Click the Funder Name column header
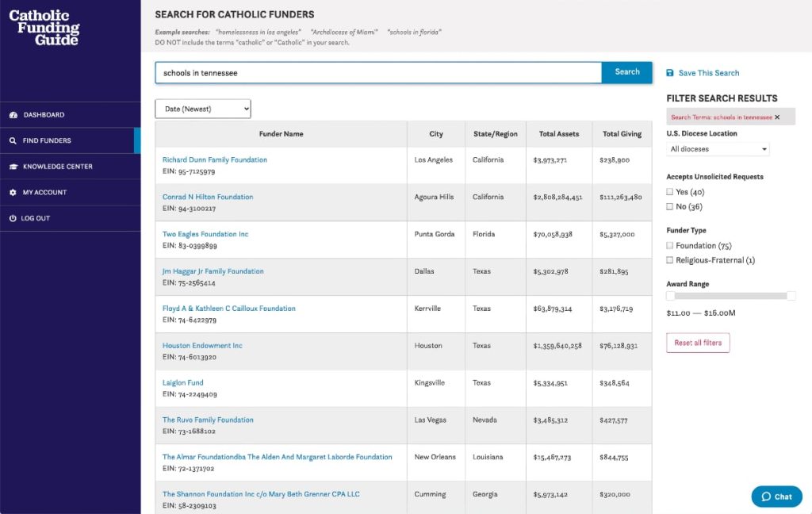 (x=282, y=134)
